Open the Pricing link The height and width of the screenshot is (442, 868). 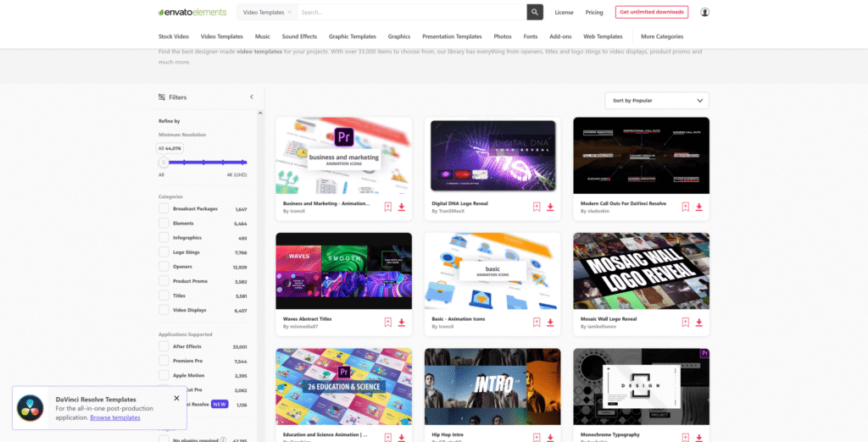click(x=594, y=12)
